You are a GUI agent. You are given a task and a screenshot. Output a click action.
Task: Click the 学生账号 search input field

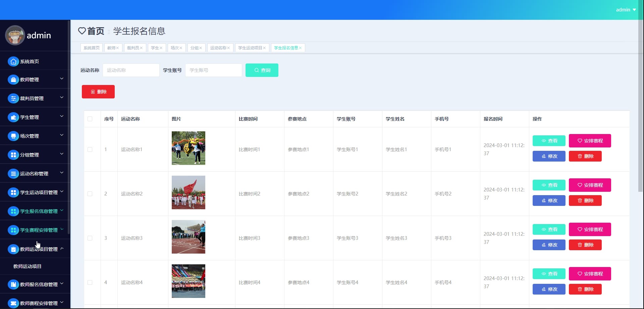[x=213, y=70]
